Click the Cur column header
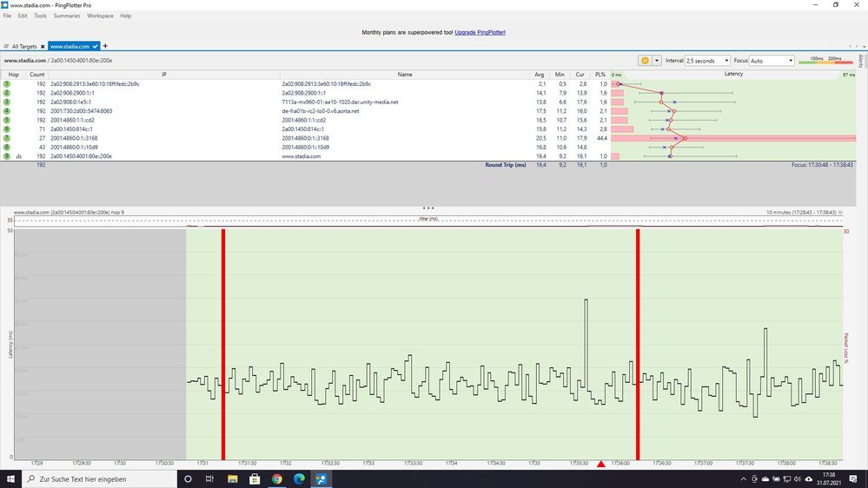868x488 pixels. 580,74
